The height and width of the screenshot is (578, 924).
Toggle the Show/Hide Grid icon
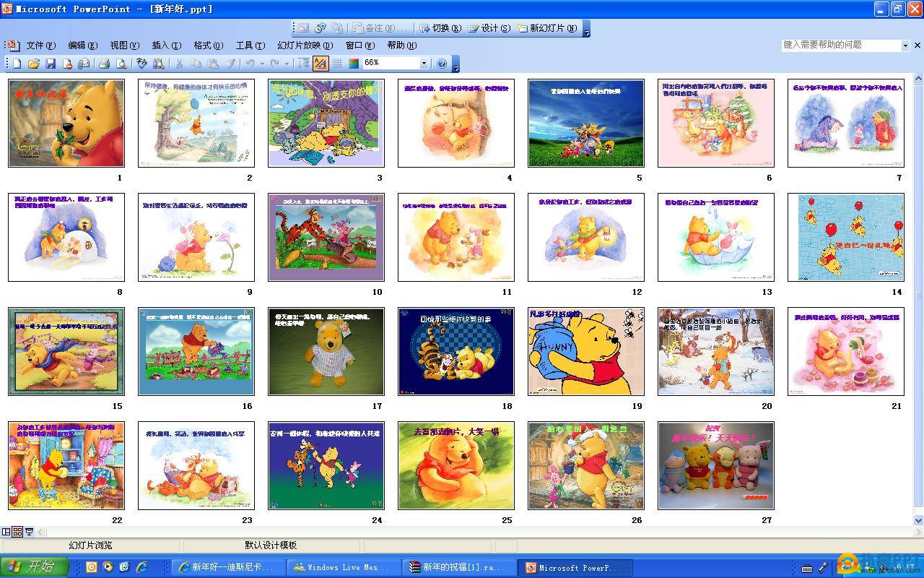pos(337,64)
